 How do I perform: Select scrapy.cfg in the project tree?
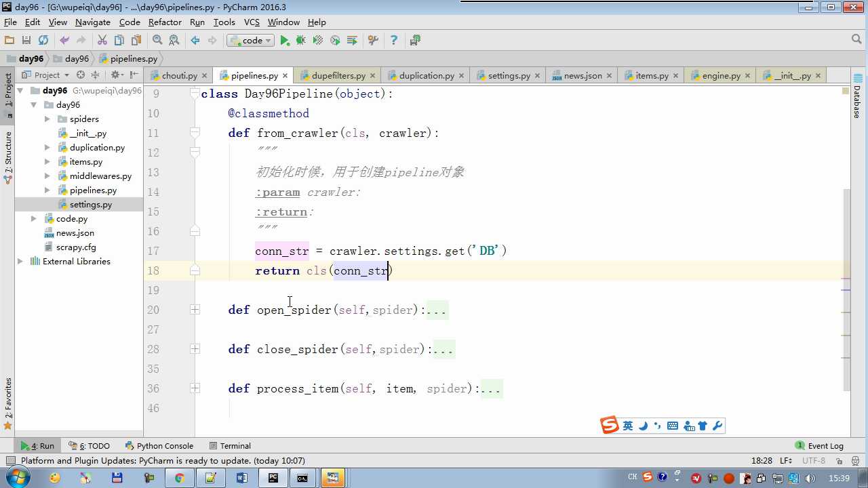click(x=76, y=247)
